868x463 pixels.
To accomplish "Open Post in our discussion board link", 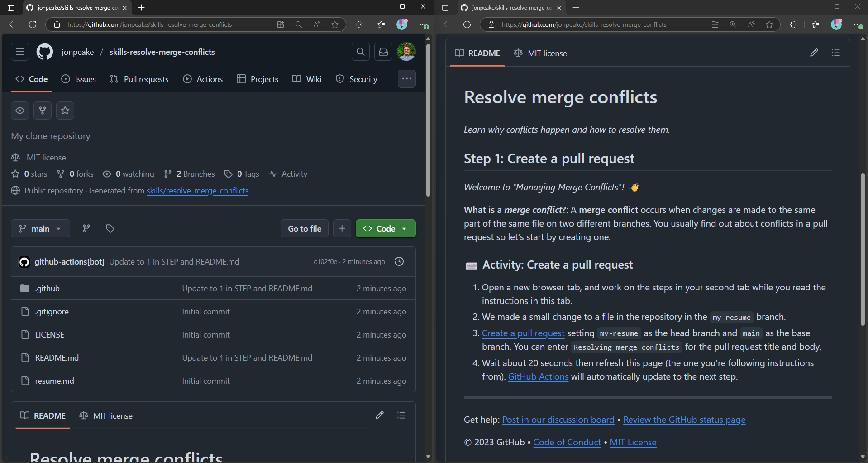I will (x=558, y=420).
